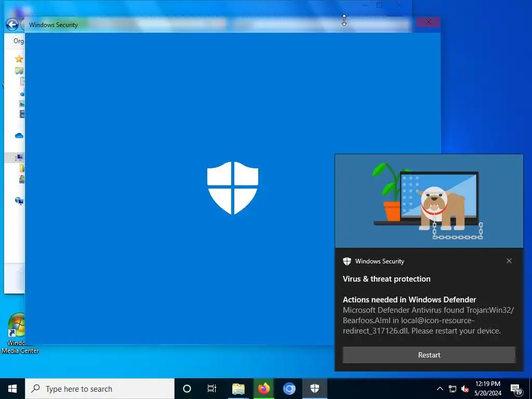Open Firefox from the taskbar
532x399 pixels.
pos(263,389)
